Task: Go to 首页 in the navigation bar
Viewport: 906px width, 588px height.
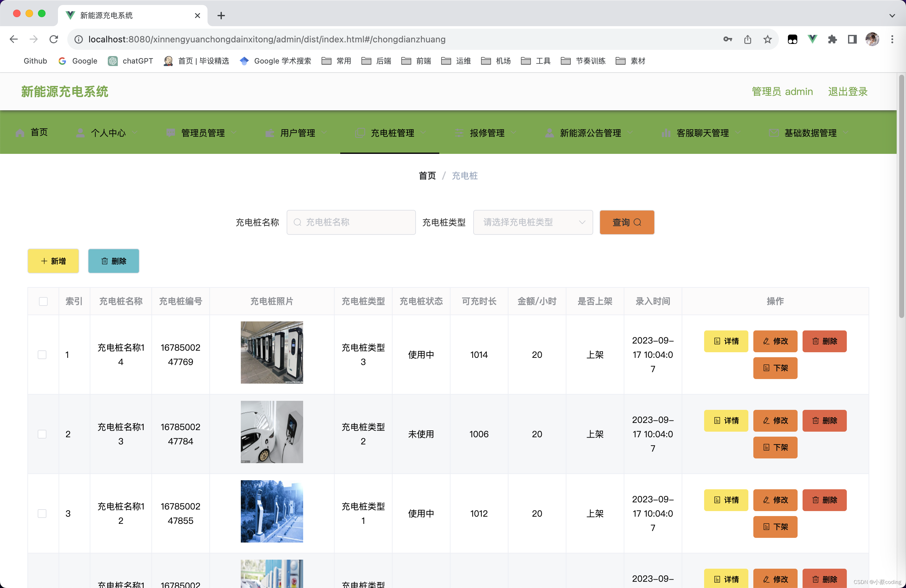Action: click(32, 132)
